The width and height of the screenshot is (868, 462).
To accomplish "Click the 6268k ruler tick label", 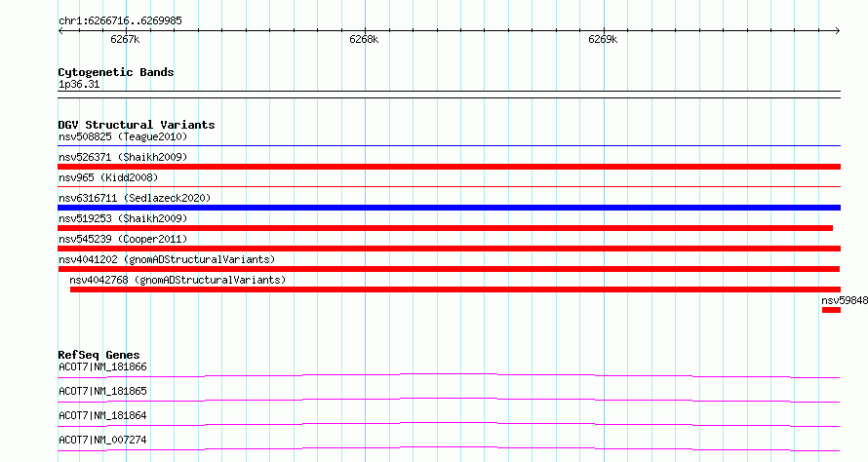I will 364,39.
